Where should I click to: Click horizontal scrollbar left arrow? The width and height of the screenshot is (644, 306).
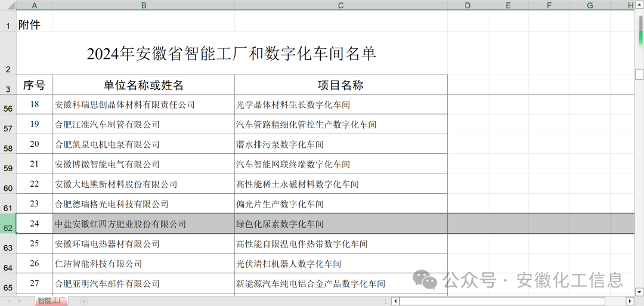click(x=395, y=301)
